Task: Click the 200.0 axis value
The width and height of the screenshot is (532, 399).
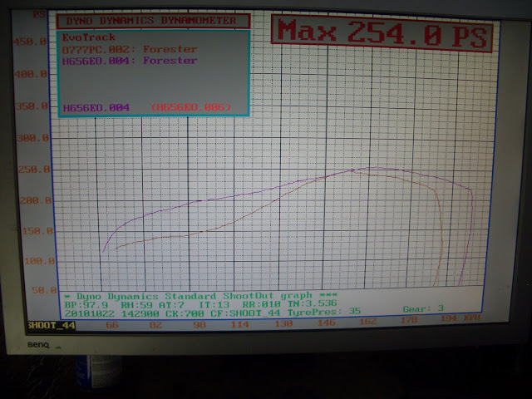Action: point(36,200)
